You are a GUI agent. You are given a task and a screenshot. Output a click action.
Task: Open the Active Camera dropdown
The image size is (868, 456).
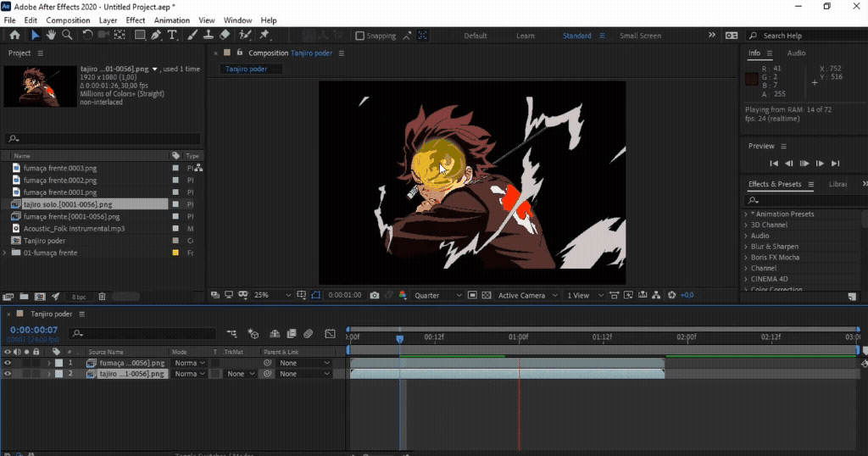(x=527, y=296)
